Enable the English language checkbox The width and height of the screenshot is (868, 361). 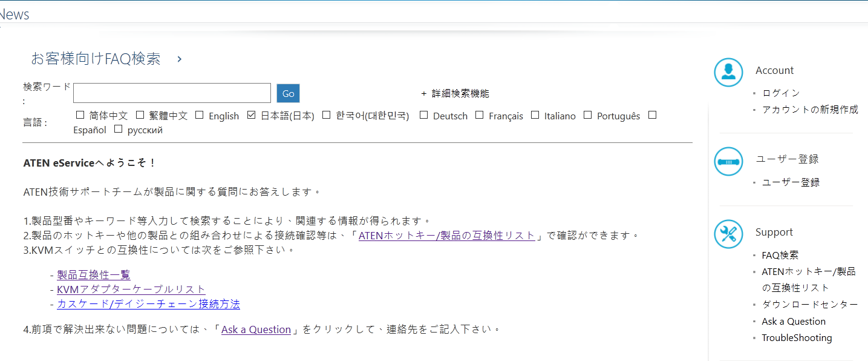pyautogui.click(x=199, y=114)
